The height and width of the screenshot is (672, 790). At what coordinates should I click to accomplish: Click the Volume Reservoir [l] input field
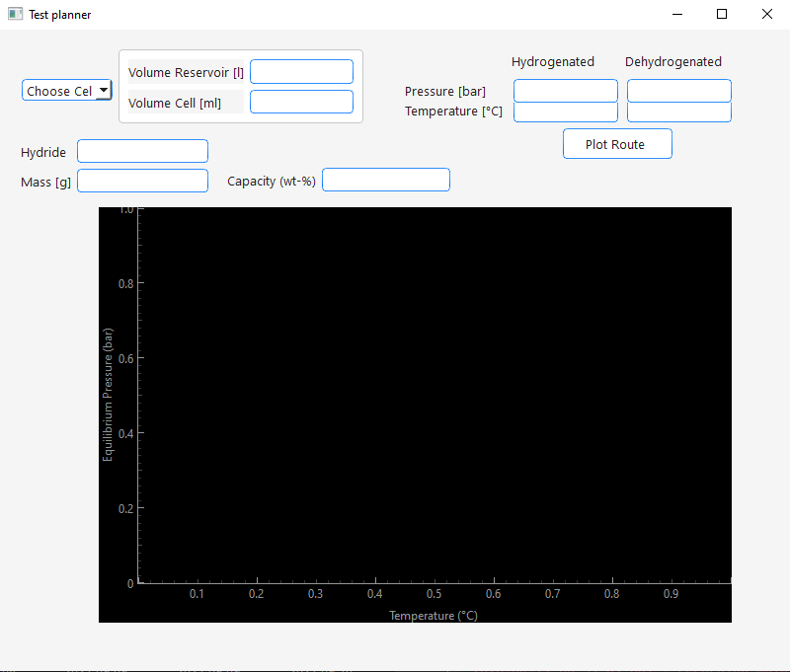(301, 72)
